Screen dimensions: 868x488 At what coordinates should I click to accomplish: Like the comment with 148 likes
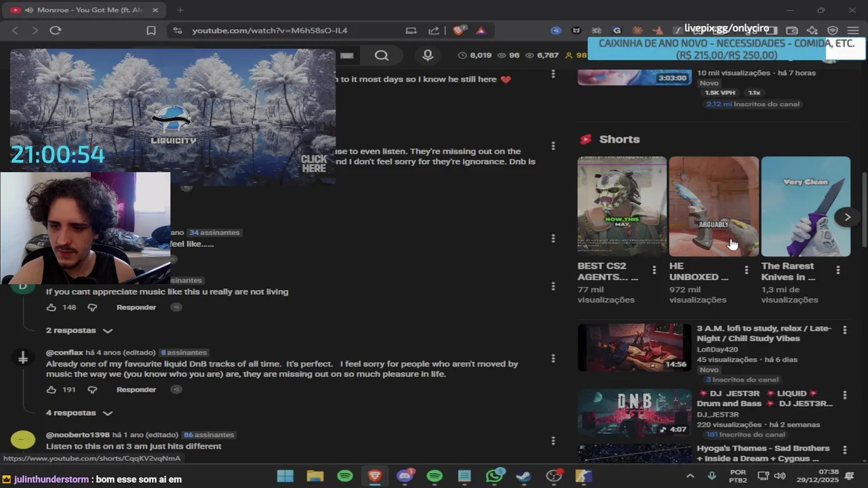52,308
